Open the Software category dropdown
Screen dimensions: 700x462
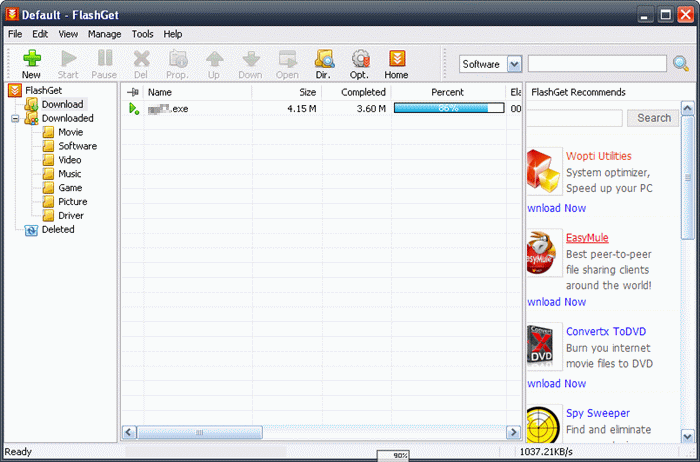[x=515, y=64]
